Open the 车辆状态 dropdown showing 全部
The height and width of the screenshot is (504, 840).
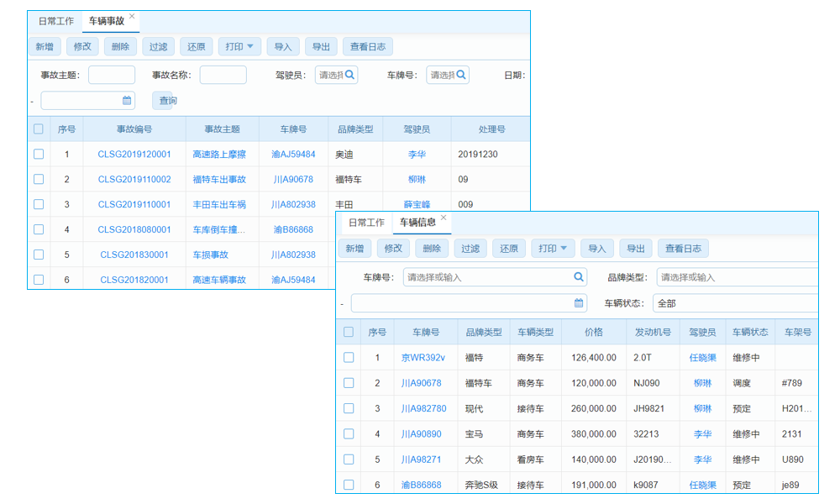coord(739,302)
